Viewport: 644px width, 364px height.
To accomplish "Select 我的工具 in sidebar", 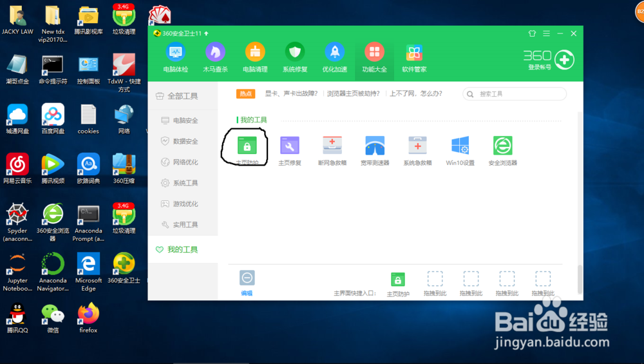I will (183, 249).
